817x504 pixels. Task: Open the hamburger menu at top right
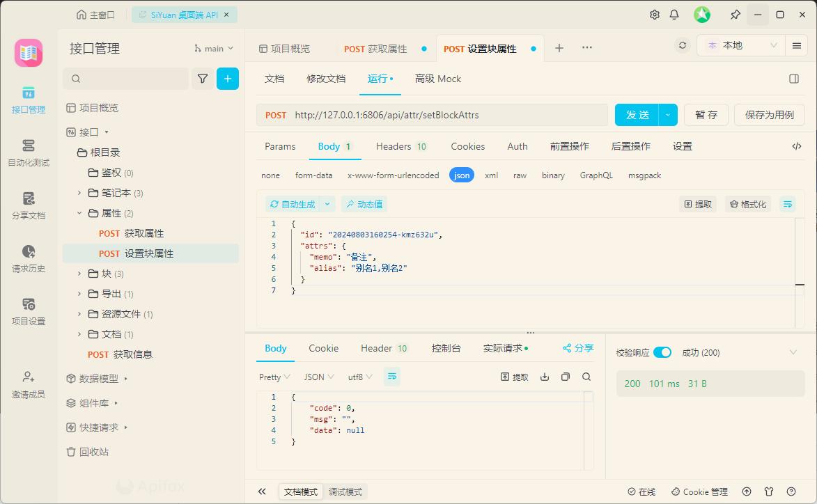click(x=797, y=45)
